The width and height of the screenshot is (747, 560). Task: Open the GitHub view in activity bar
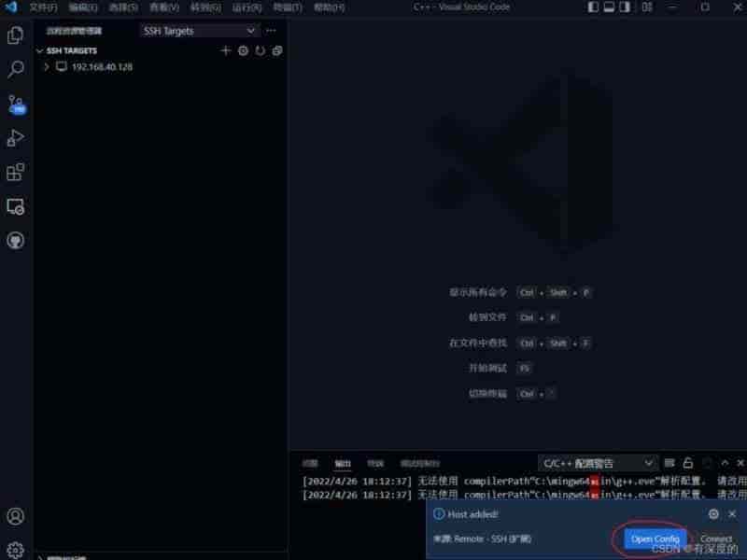tap(15, 240)
